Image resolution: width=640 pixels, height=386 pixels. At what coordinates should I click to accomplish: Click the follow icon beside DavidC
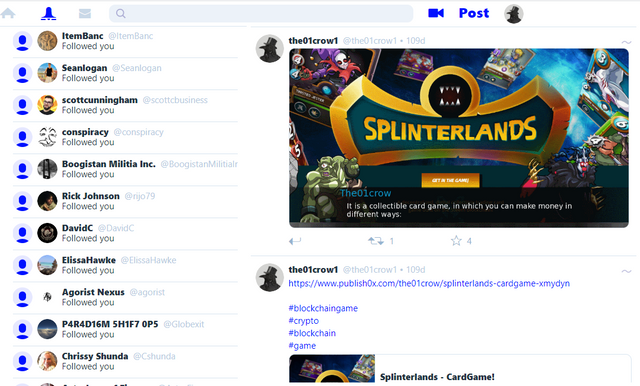[x=22, y=233]
